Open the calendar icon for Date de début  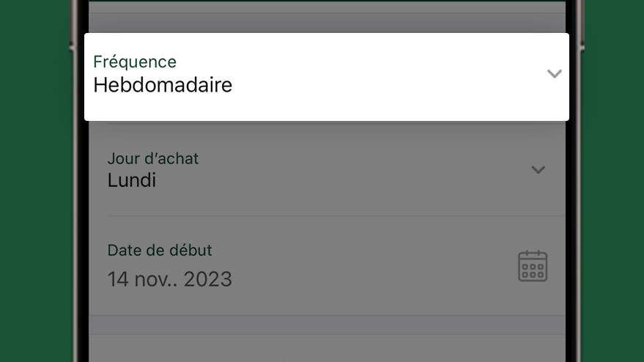[533, 266]
